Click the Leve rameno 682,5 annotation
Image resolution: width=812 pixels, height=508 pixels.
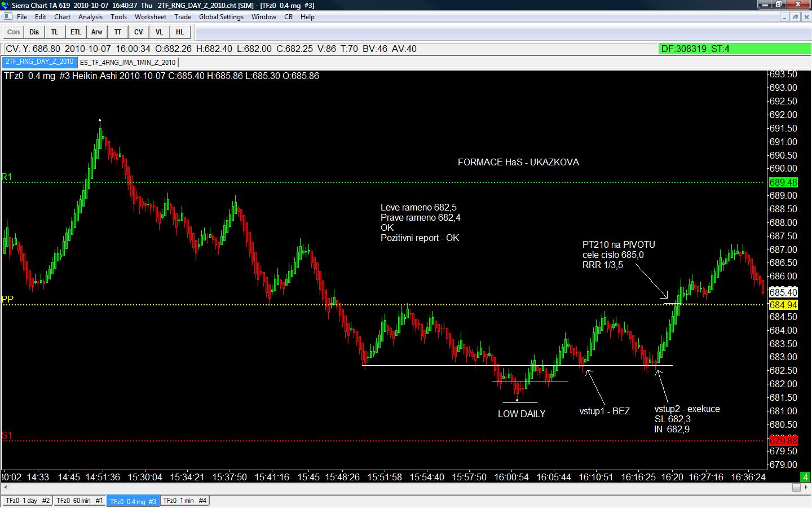(418, 207)
